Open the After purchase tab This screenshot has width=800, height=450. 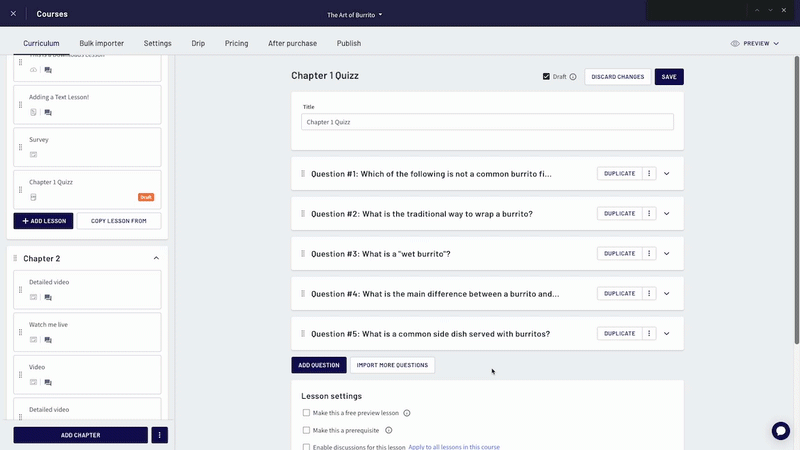click(x=292, y=43)
